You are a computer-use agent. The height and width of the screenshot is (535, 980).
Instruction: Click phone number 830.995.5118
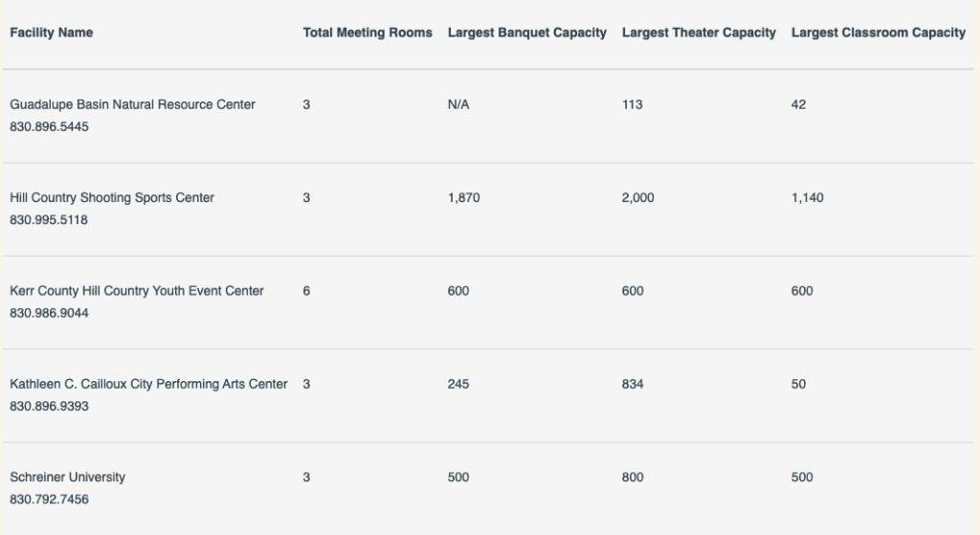[49, 220]
